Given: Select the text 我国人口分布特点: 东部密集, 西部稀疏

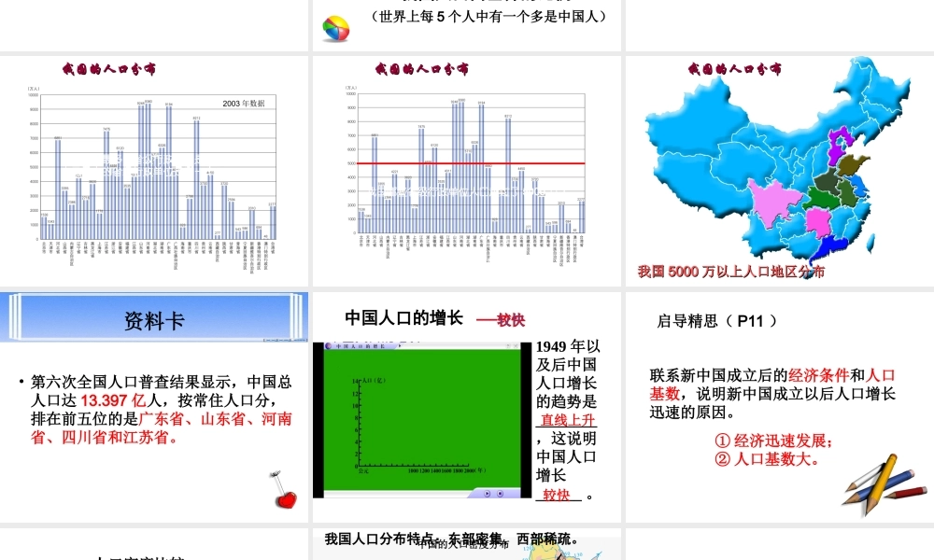Looking at the screenshot, I should pos(451,539).
